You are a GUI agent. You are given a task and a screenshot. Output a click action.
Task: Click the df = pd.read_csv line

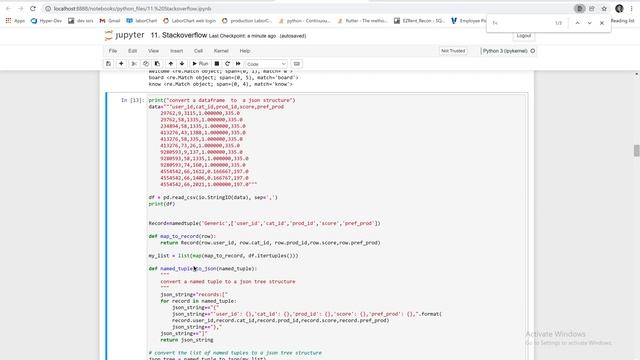coord(213,198)
